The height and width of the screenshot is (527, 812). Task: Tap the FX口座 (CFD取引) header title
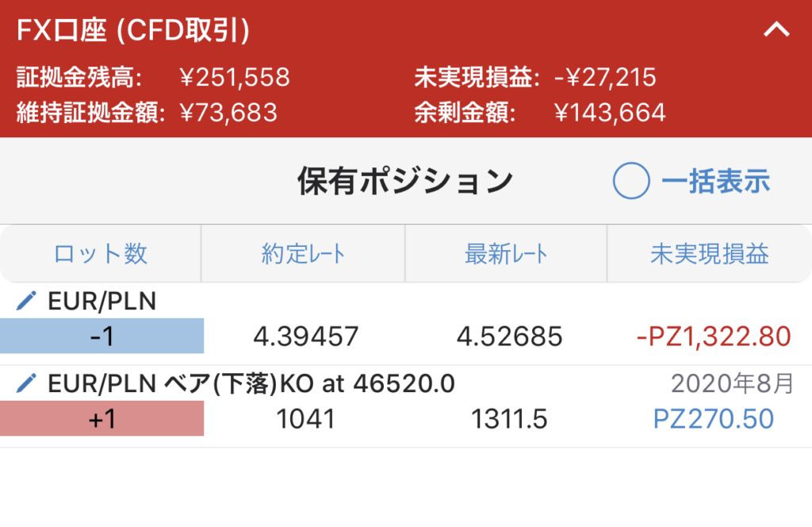(x=133, y=30)
